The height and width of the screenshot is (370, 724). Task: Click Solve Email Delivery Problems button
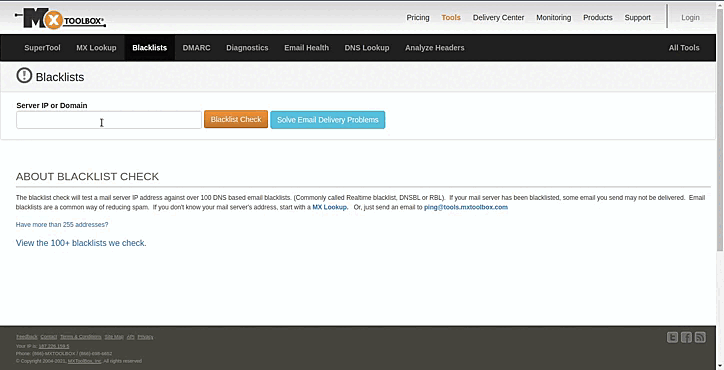pyautogui.click(x=327, y=120)
